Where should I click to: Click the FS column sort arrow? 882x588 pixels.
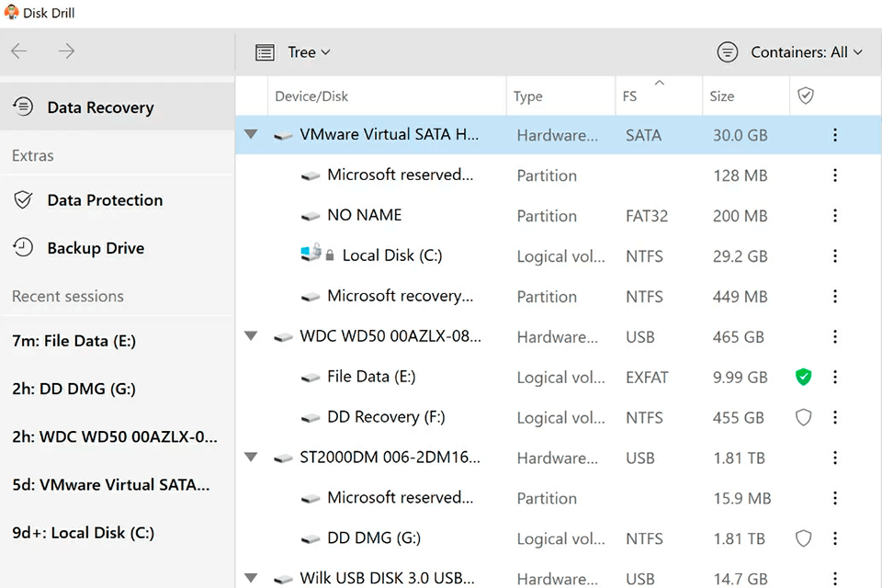tap(658, 82)
